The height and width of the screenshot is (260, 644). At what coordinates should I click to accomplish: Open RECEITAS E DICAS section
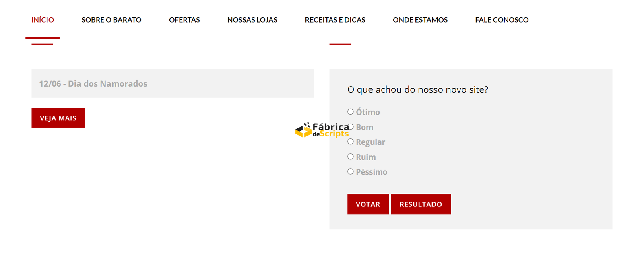(335, 20)
